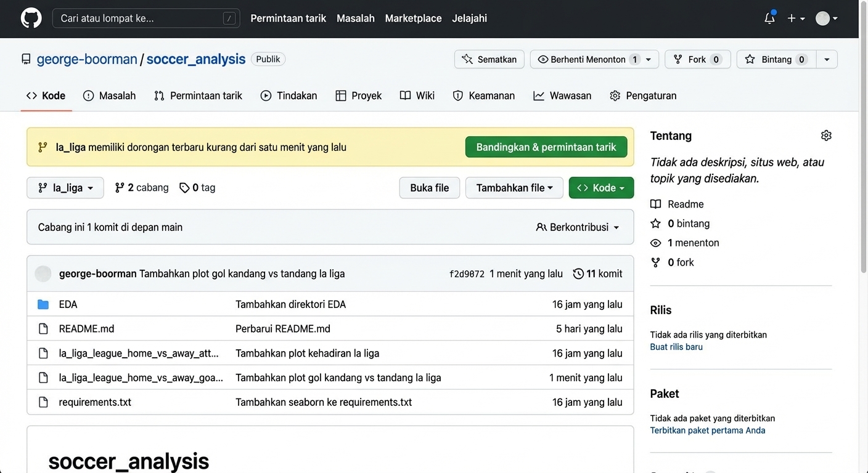View the '2 cabang' branches link
Screen dimensions: 868x473
[x=142, y=188]
